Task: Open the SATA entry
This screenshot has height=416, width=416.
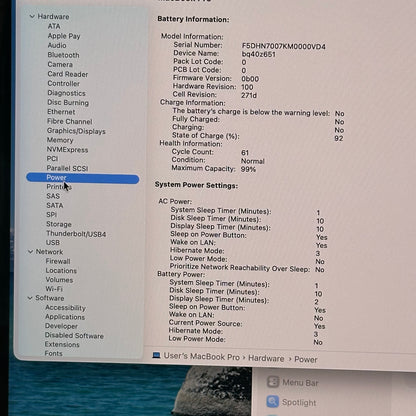Action: point(55,205)
